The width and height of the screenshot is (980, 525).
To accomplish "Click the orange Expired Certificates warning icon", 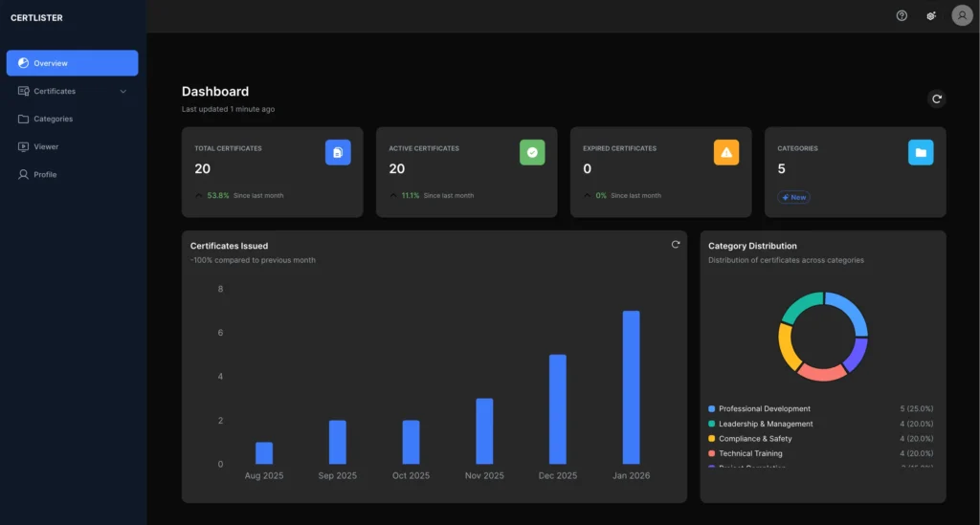I will [x=726, y=152].
